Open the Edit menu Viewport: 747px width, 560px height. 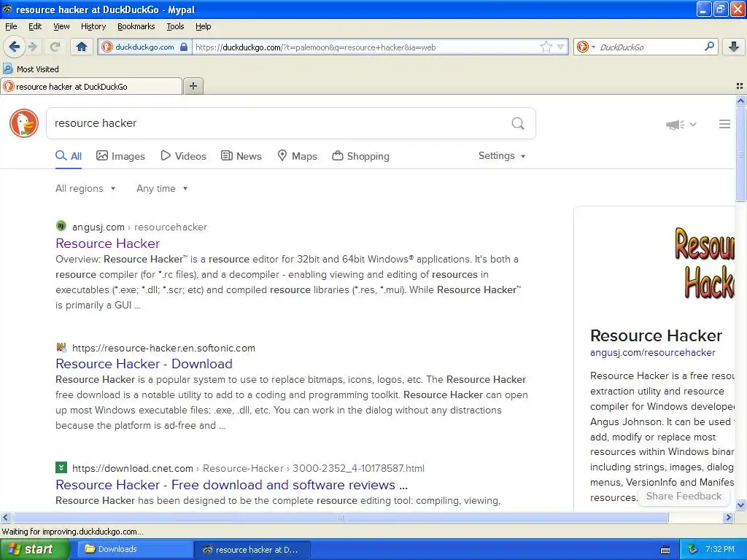coord(35,26)
